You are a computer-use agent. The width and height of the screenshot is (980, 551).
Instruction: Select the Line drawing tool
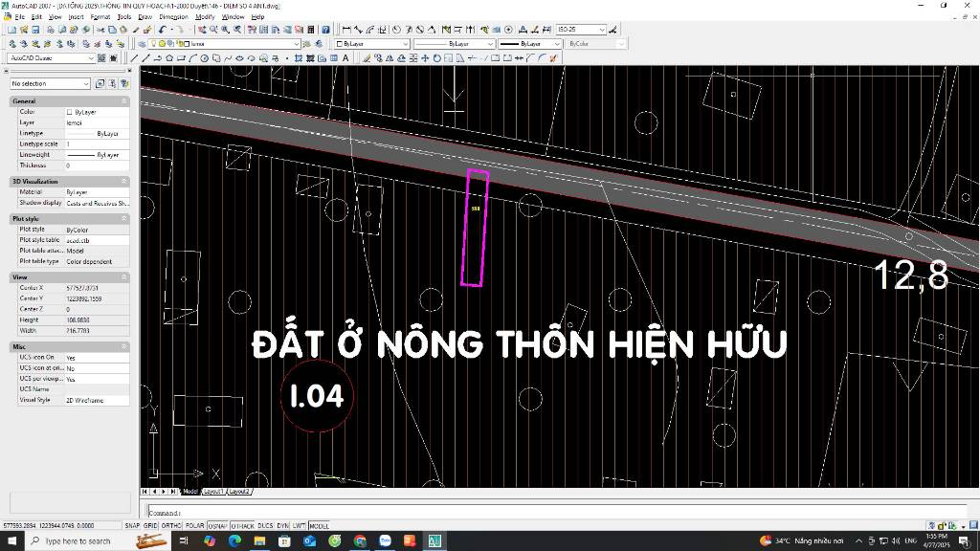(135, 58)
